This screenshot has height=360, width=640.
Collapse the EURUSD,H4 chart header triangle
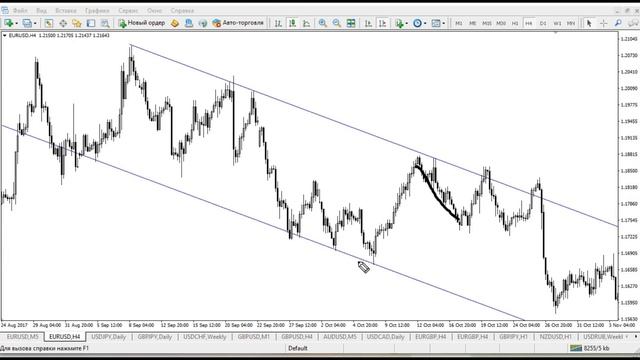point(4,36)
